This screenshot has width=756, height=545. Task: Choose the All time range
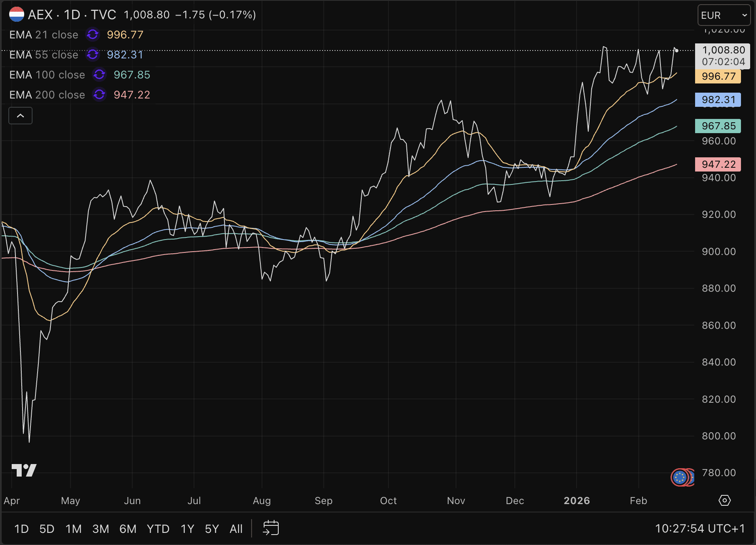click(236, 529)
